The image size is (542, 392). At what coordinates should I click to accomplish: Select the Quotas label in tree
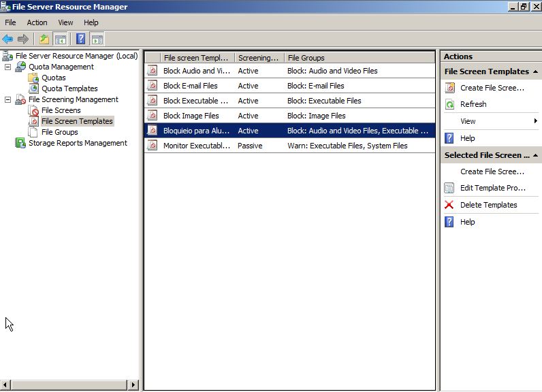(x=54, y=78)
